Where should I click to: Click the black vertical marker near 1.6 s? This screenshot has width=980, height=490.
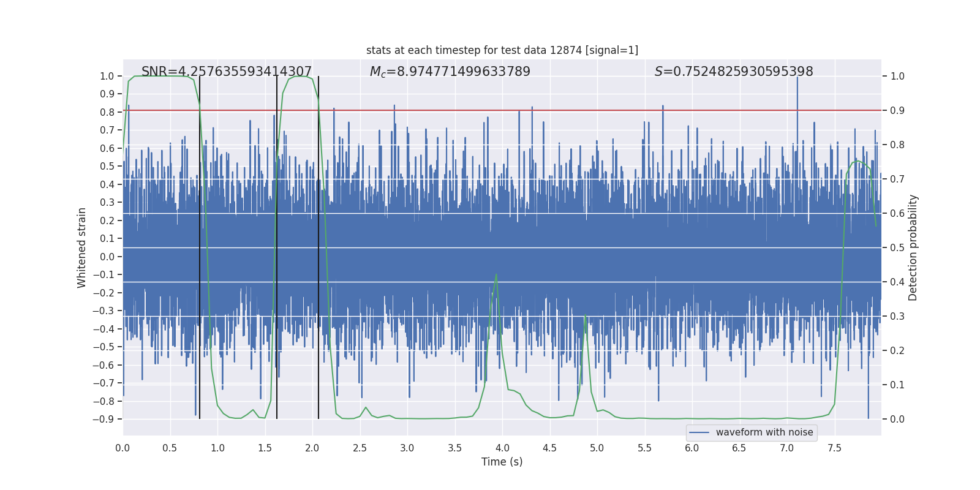pos(277,247)
